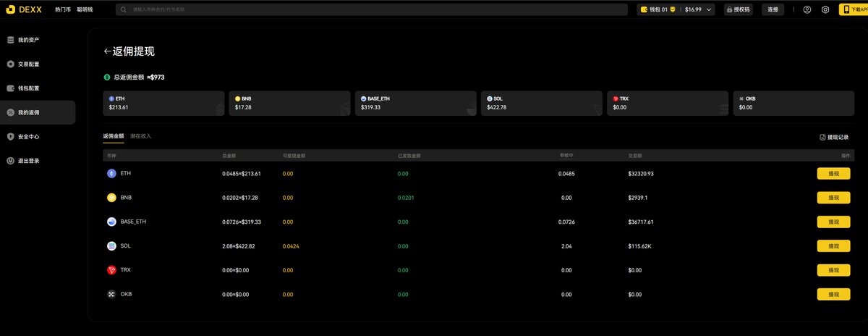Click total rebate ≈$973 value
Image resolution: width=868 pixels, height=336 pixels.
pyautogui.click(x=156, y=77)
